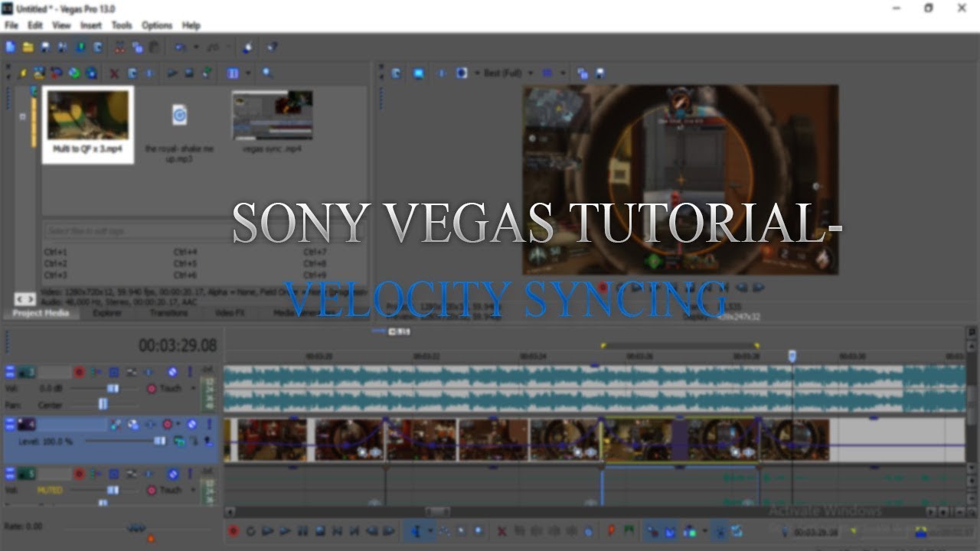Cut selection with the scissors icon
980x551 pixels.
[119, 47]
